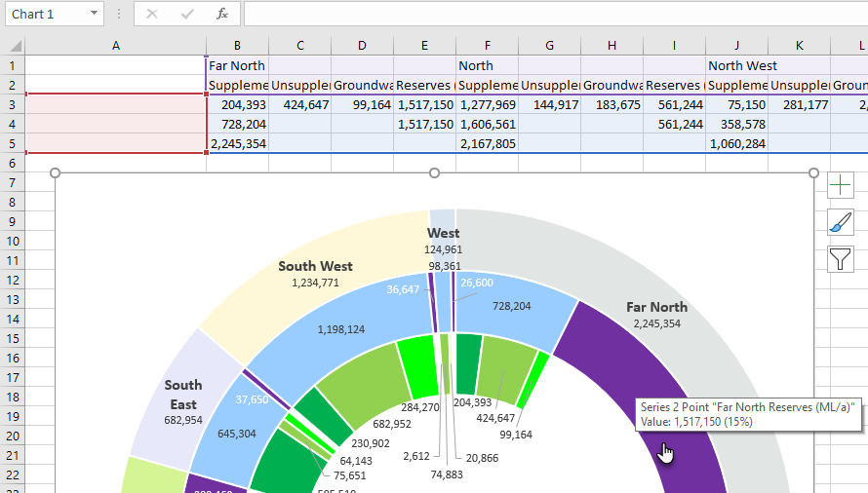The height and width of the screenshot is (493, 868).
Task: Click the chart's top-right resize handle
Action: pos(813,173)
